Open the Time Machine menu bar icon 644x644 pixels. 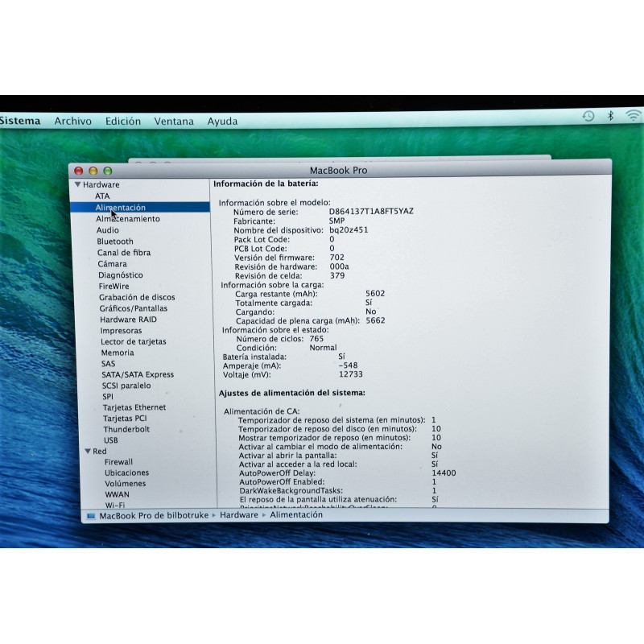coord(588,116)
